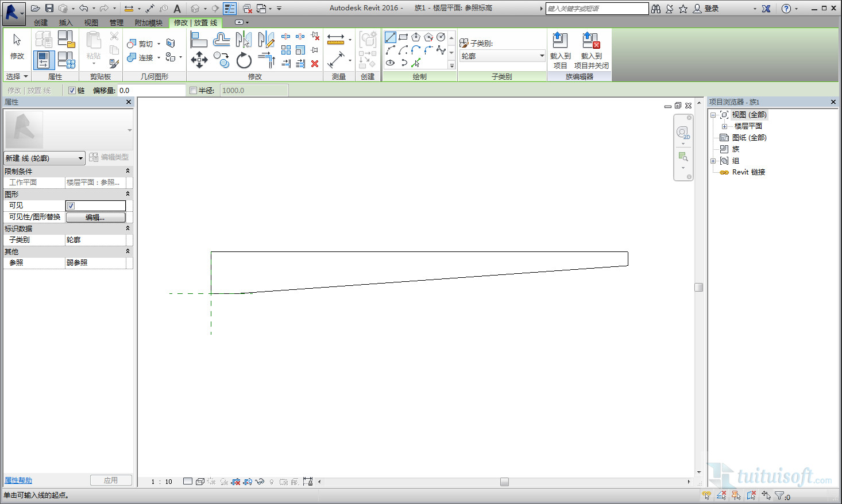
Task: Enable the Radius checkbox
Action: coord(193,91)
